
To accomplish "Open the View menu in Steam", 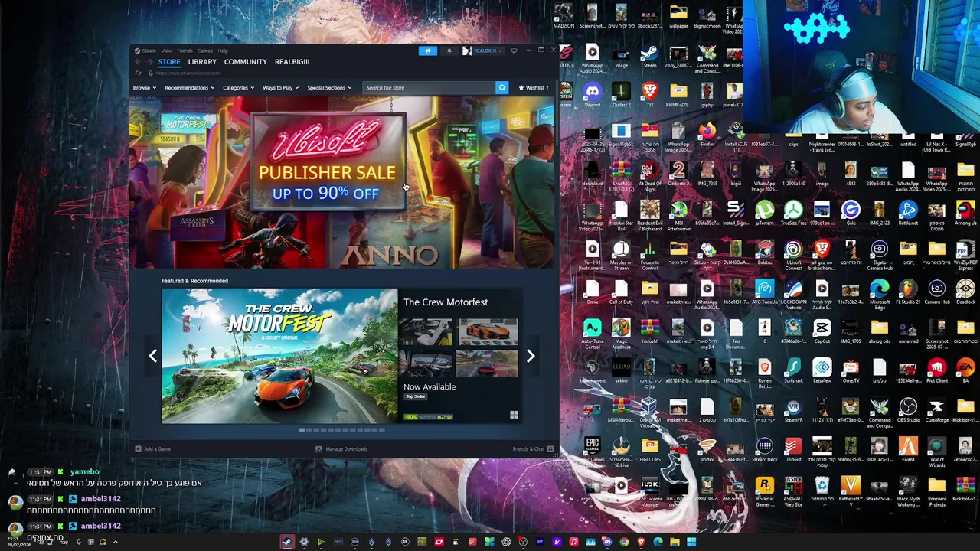I will coord(166,51).
